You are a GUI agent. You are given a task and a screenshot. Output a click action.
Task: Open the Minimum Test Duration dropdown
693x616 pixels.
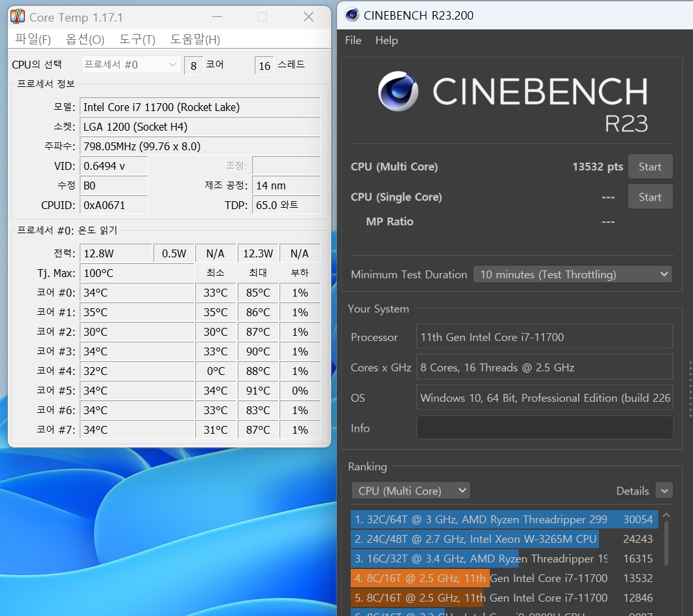coord(572,274)
